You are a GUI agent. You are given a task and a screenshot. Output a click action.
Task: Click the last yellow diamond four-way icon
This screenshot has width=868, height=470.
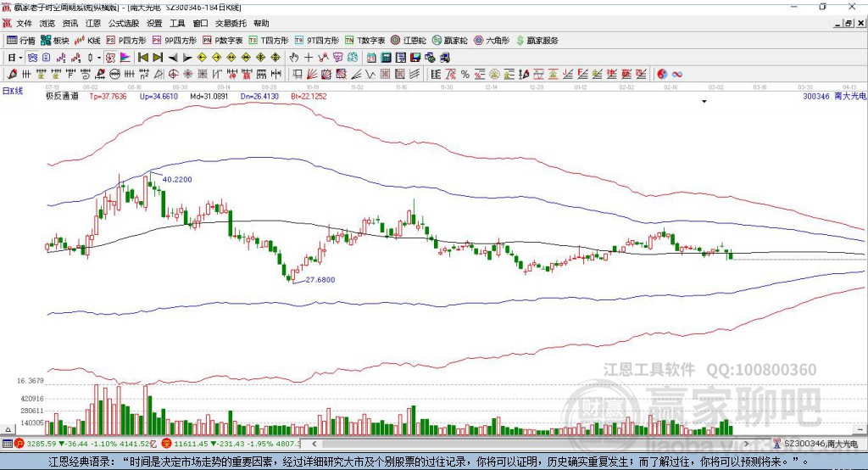coord(275,58)
